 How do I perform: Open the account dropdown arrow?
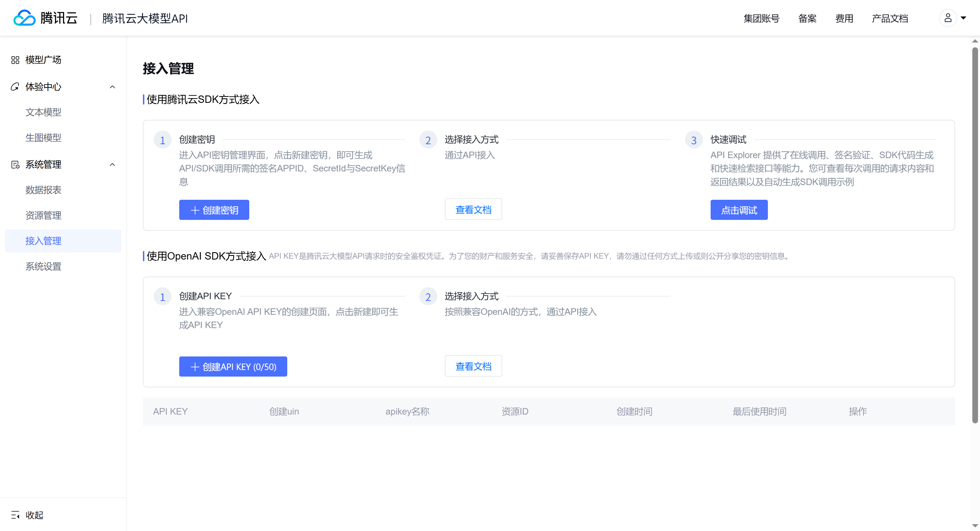click(x=964, y=18)
